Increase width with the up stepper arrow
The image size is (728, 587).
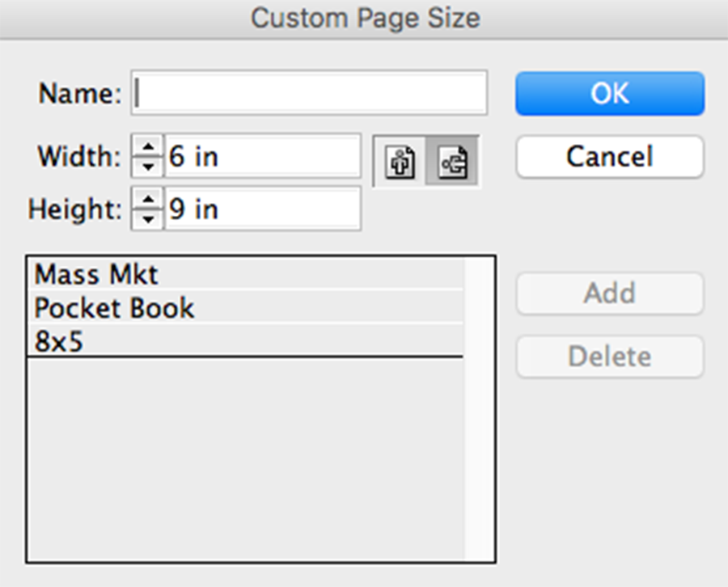click(147, 147)
